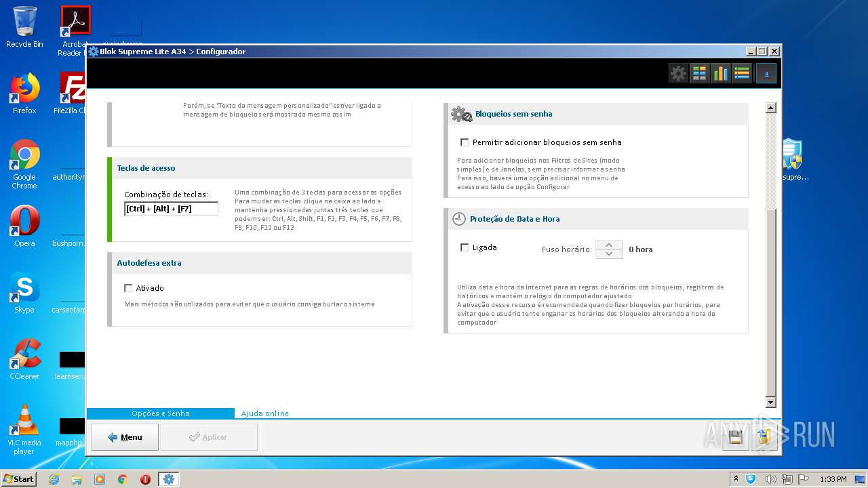Open Acrobat Reader desktop shortcut
Screen dimensions: 868x488
pos(75,30)
